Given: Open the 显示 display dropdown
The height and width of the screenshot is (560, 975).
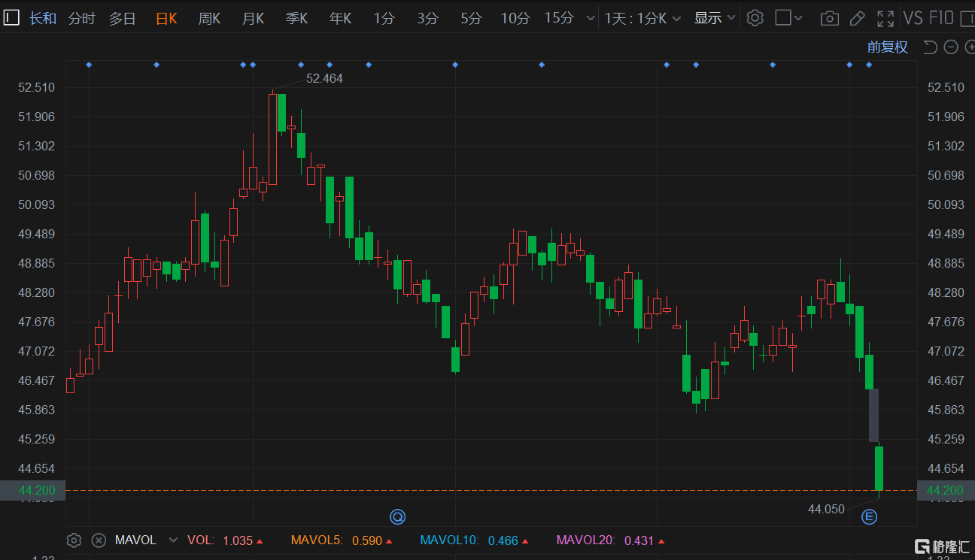Looking at the screenshot, I should pyautogui.click(x=714, y=18).
